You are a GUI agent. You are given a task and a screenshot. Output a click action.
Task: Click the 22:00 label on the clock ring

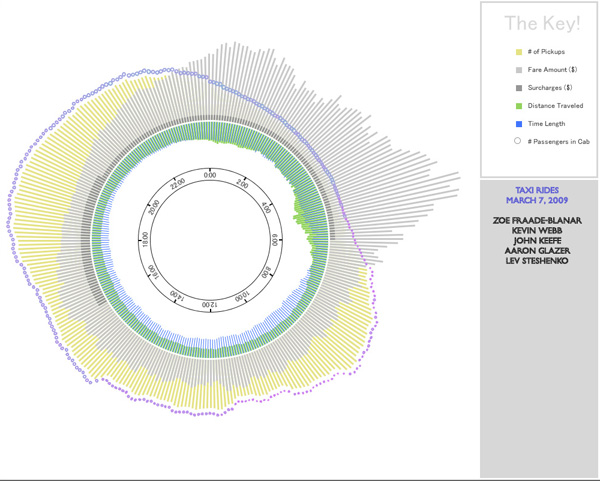[177, 185]
